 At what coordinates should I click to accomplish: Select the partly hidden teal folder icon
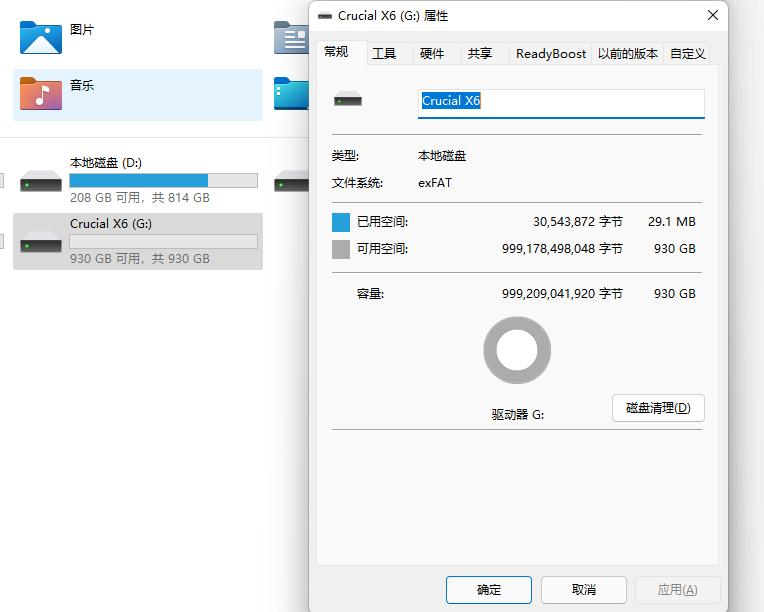[291, 94]
